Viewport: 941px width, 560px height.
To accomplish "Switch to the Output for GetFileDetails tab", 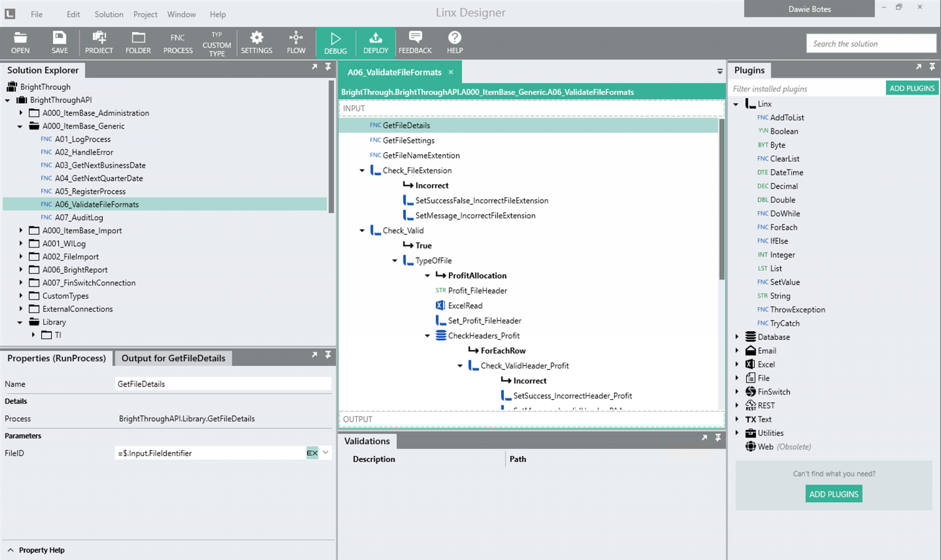I will click(173, 358).
